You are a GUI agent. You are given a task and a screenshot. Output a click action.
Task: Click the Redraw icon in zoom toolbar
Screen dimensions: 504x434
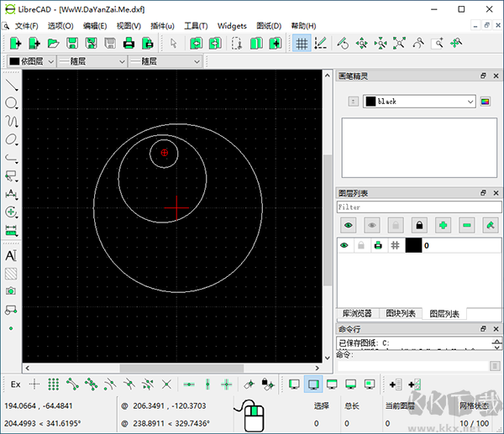(x=343, y=44)
